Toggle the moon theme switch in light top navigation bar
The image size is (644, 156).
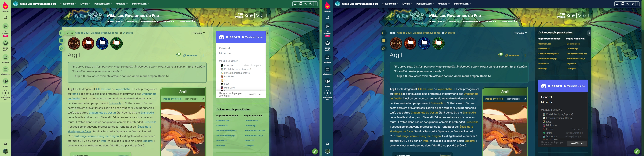coord(311,4)
